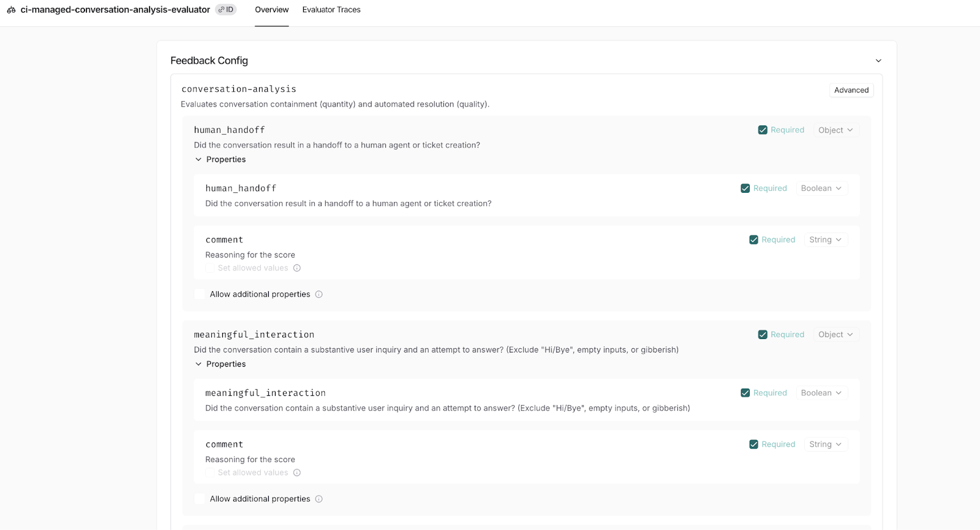The image size is (980, 530).
Task: Toggle Required on meaningful_interaction object
Action: click(763, 335)
